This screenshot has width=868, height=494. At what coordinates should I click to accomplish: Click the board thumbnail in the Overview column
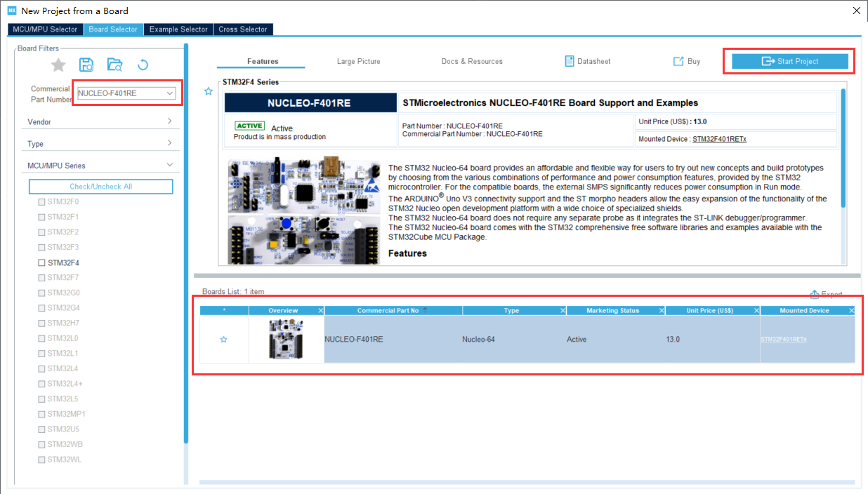point(286,339)
